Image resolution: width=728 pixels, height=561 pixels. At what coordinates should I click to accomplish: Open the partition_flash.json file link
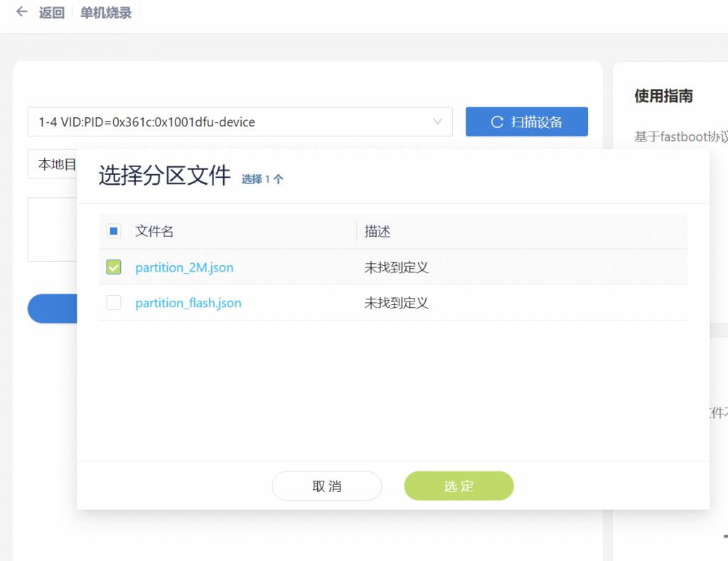188,303
